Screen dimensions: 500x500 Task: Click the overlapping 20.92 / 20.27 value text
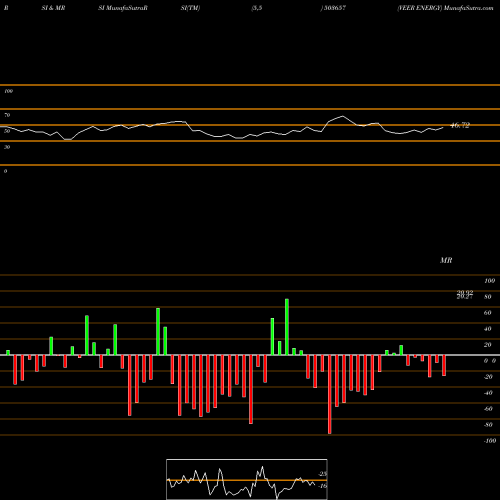point(465,295)
